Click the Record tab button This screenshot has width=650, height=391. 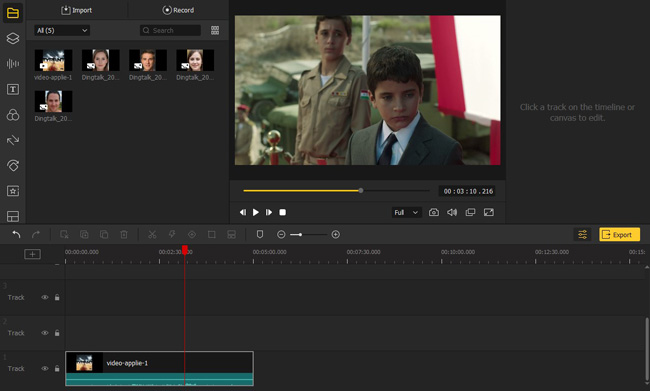(x=178, y=10)
